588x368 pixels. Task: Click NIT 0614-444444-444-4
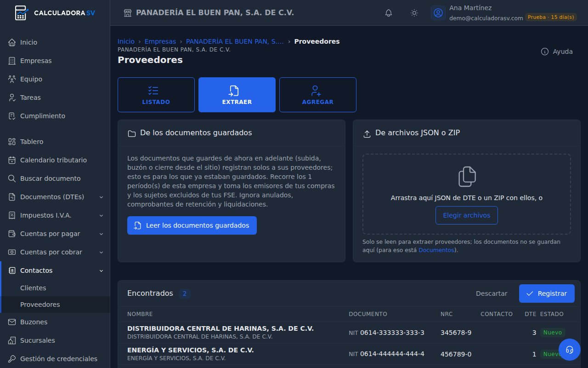coord(386,354)
